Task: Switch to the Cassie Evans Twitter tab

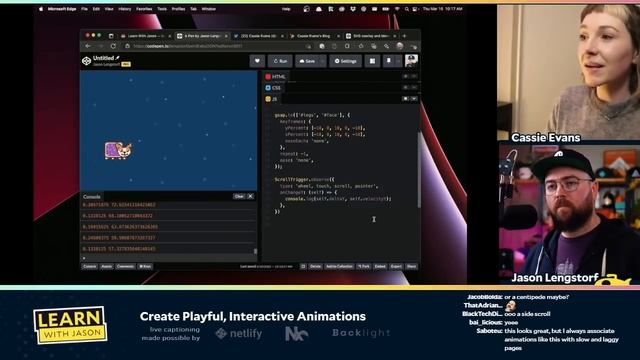Action: coord(259,36)
